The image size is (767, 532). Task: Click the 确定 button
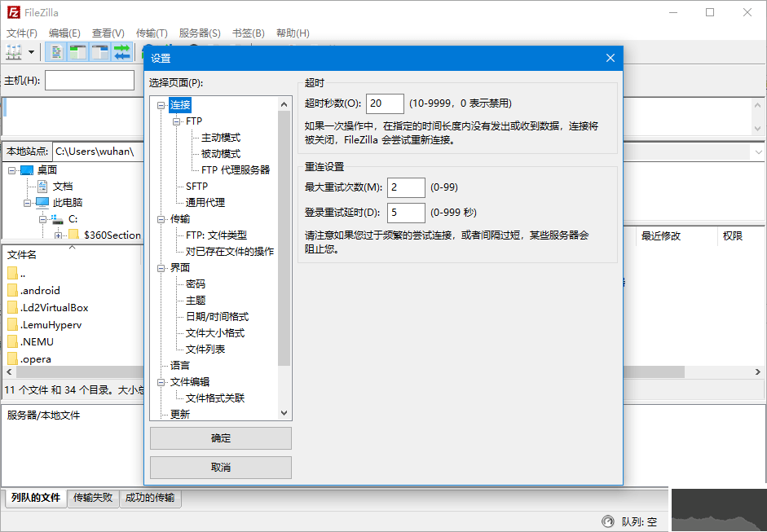pyautogui.click(x=221, y=438)
